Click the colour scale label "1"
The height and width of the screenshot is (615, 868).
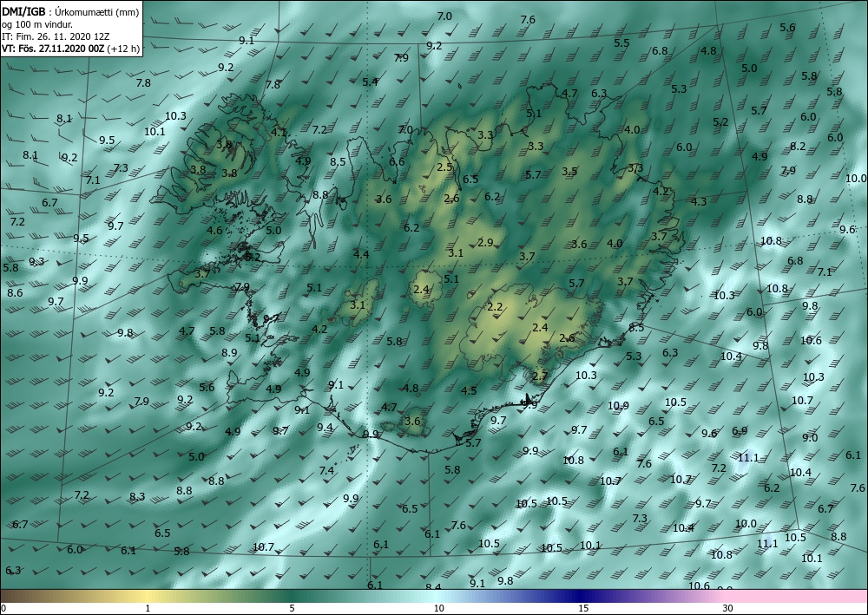click(148, 608)
